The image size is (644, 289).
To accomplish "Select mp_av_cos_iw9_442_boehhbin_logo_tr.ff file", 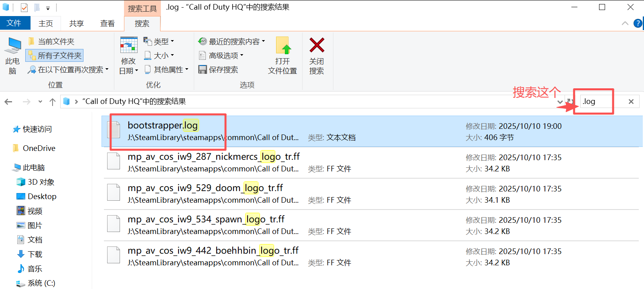I will 372,256.
